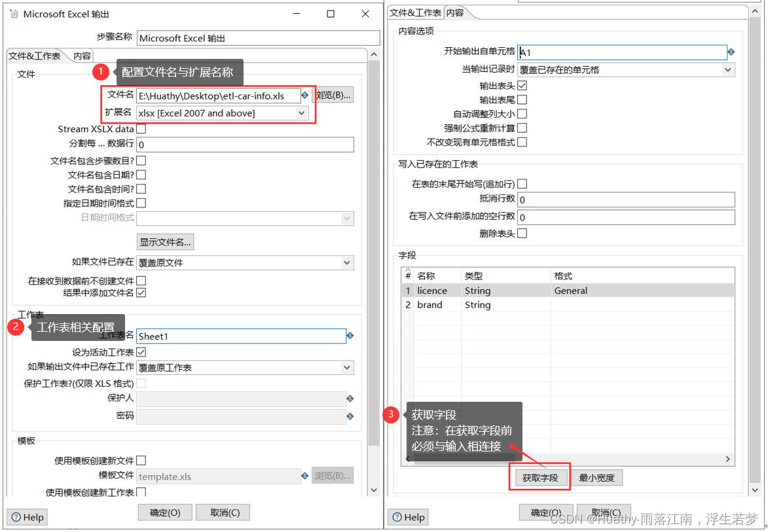Viewport: 768px width, 532px height.
Task: Click 取消(C) in left dialog
Action: click(223, 512)
